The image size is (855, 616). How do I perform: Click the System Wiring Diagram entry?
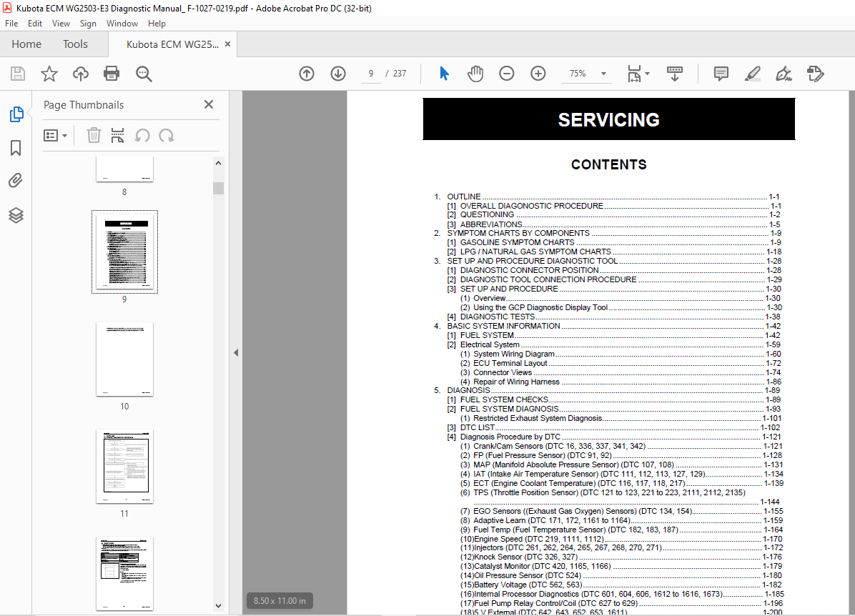pyautogui.click(x=621, y=354)
